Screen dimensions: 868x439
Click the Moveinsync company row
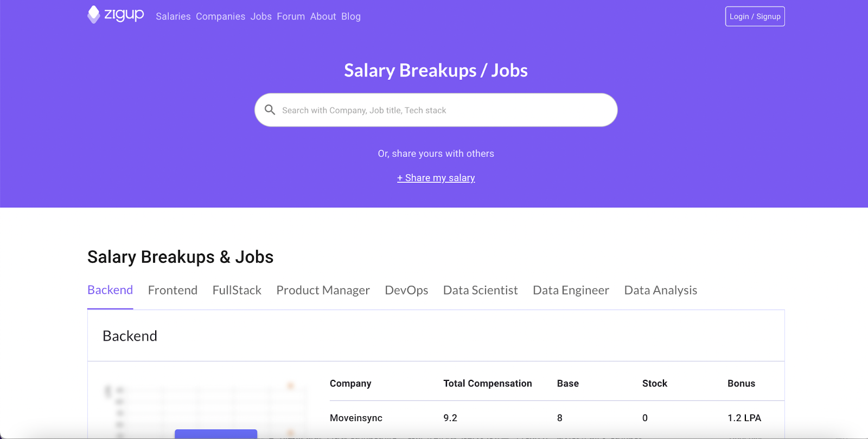click(x=356, y=418)
